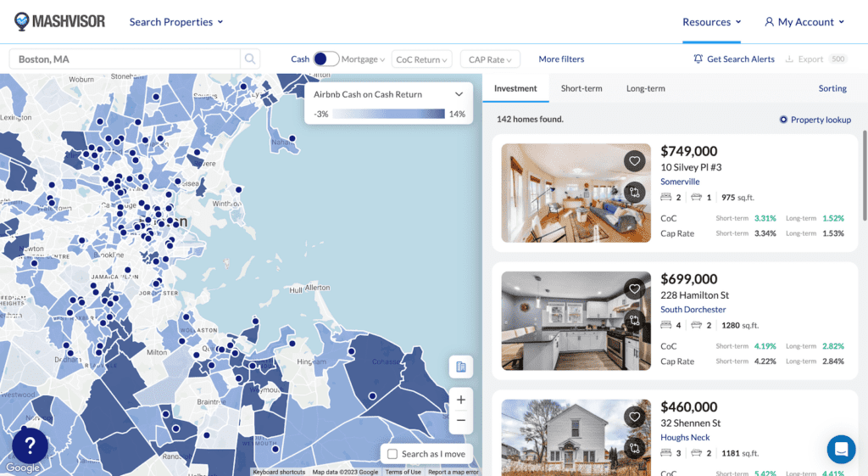Switch to the Long-term tab
868x476 pixels.
[645, 88]
